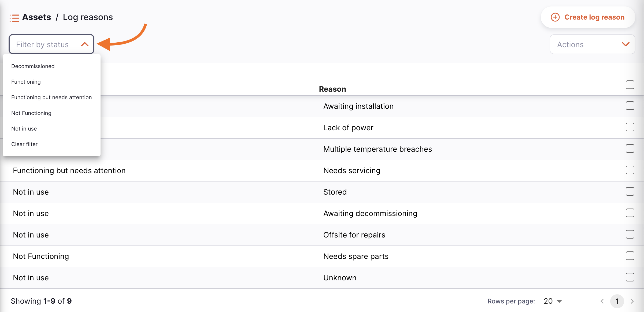Go to previous page arrow
The height and width of the screenshot is (312, 644).
pos(602,301)
